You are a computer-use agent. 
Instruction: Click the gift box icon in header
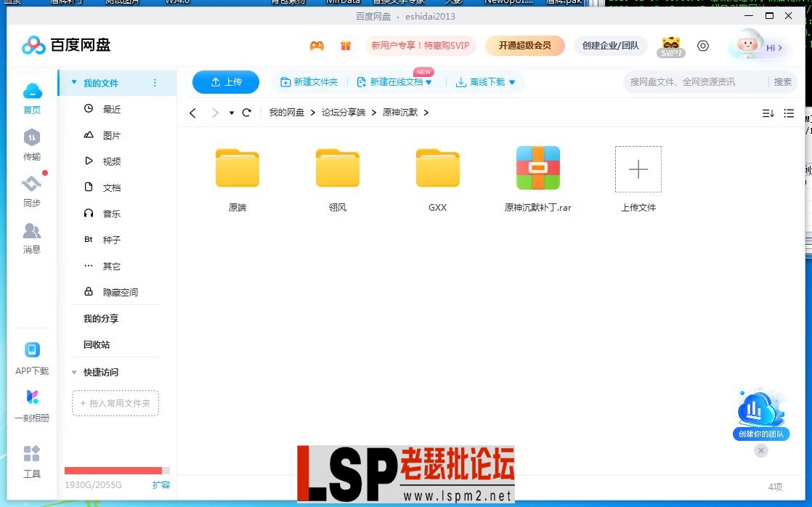coord(346,46)
